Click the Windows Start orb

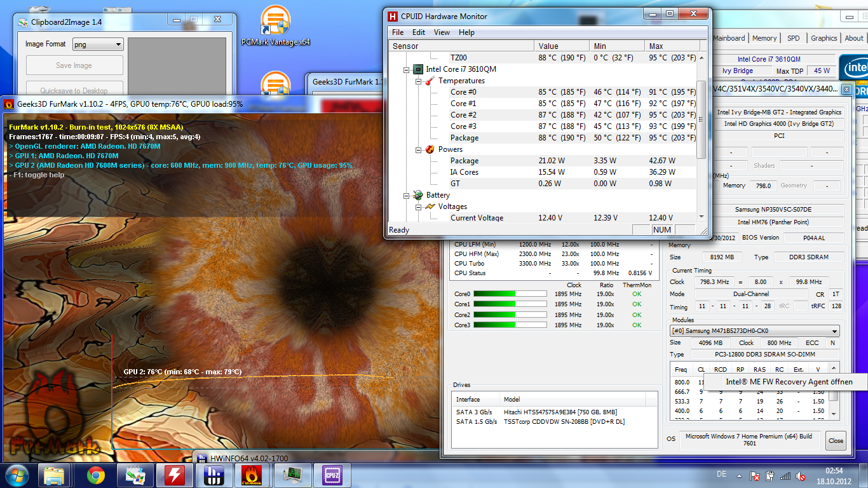tap(17, 475)
